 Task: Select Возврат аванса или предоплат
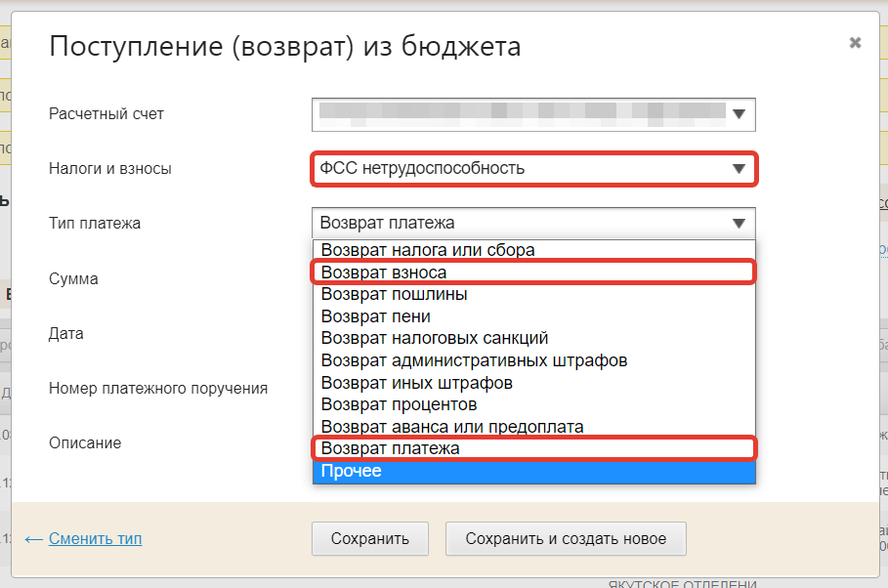point(452,427)
